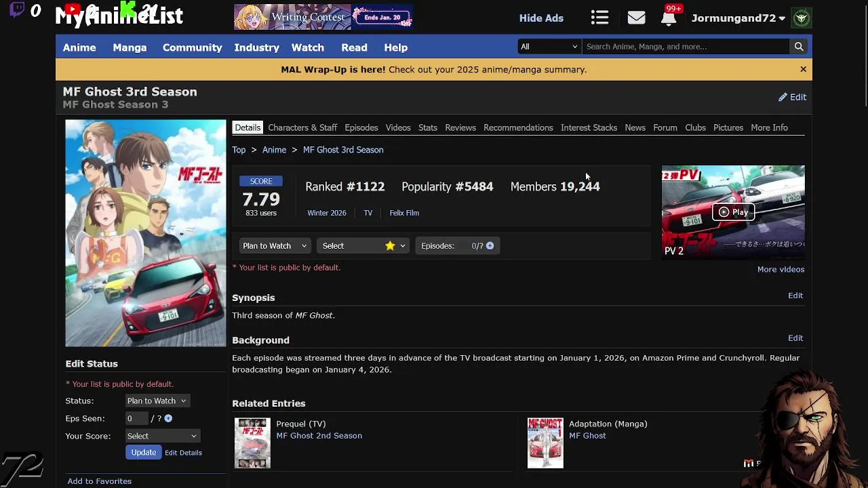
Task: Click the TV type link
Action: (x=368, y=213)
